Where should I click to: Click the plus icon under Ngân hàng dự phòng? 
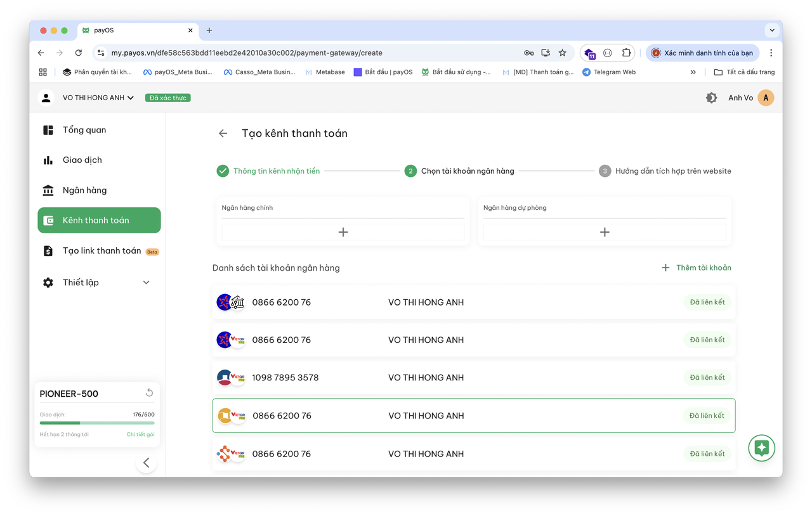605,232
